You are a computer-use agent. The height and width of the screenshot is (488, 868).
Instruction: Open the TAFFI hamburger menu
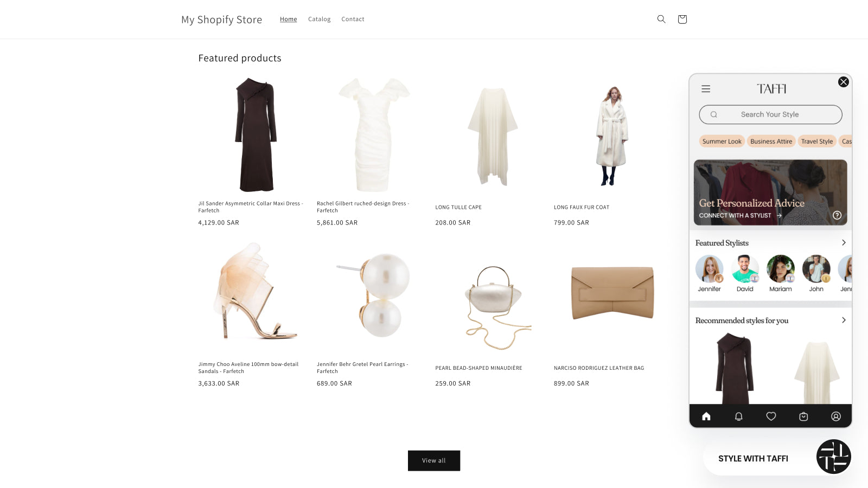pyautogui.click(x=706, y=89)
